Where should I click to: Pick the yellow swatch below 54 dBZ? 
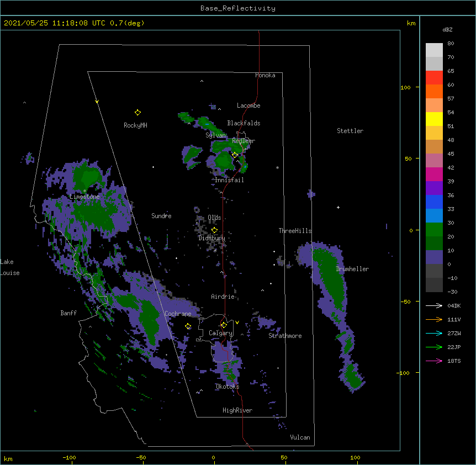click(434, 119)
